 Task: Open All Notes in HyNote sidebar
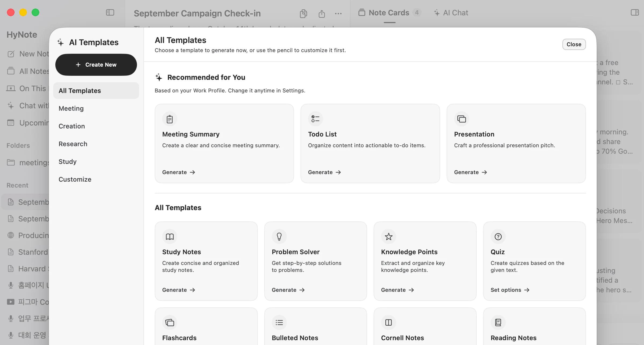coord(28,71)
